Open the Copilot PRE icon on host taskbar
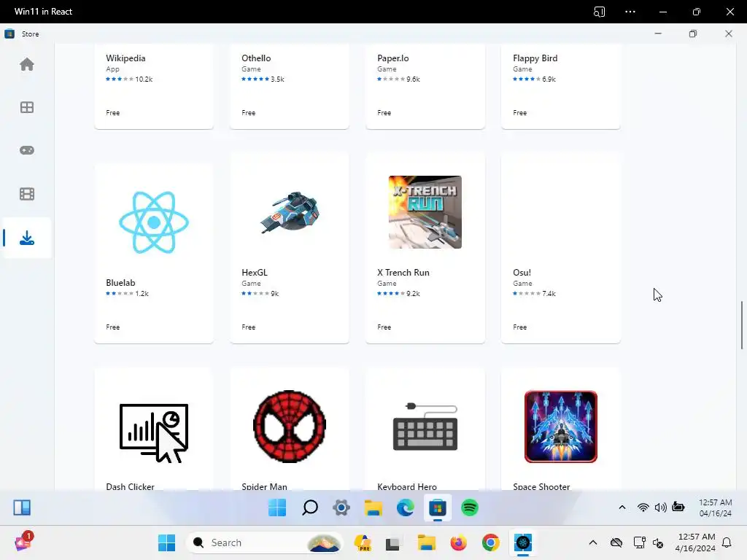The width and height of the screenshot is (747, 560). click(x=363, y=542)
